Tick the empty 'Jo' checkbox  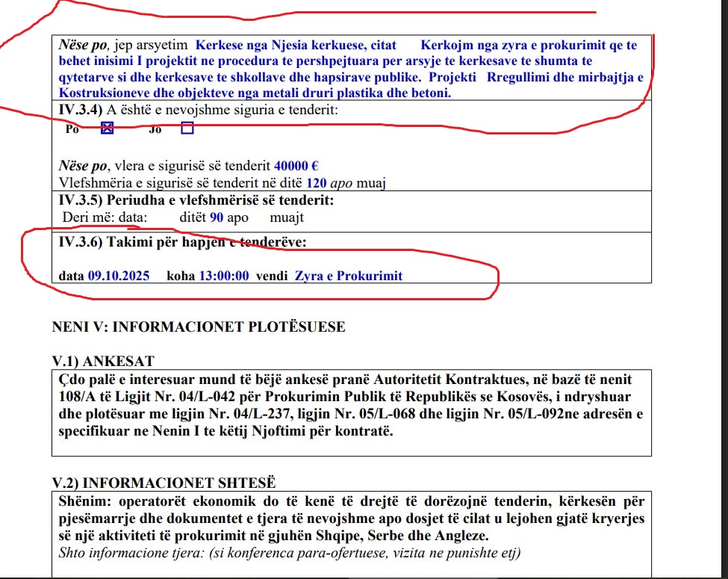click(187, 128)
